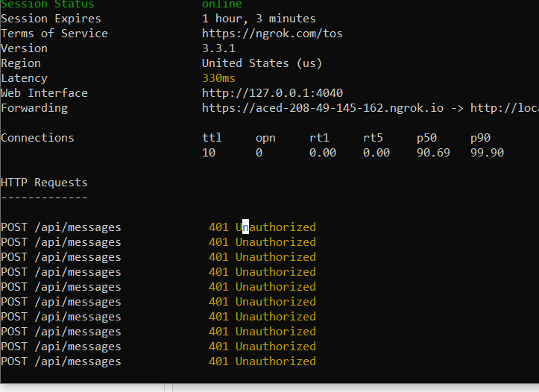Select version number 3.3.1
This screenshot has height=392, width=539.
coord(218,48)
